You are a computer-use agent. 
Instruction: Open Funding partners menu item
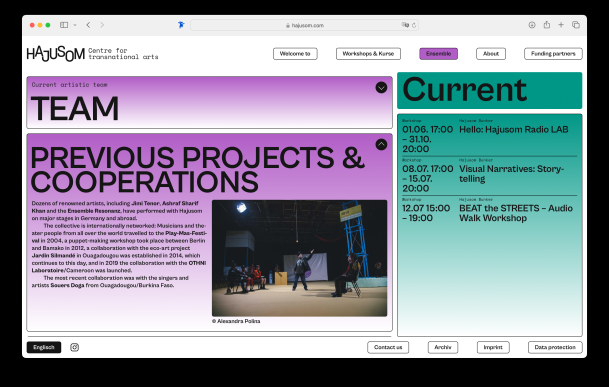553,54
